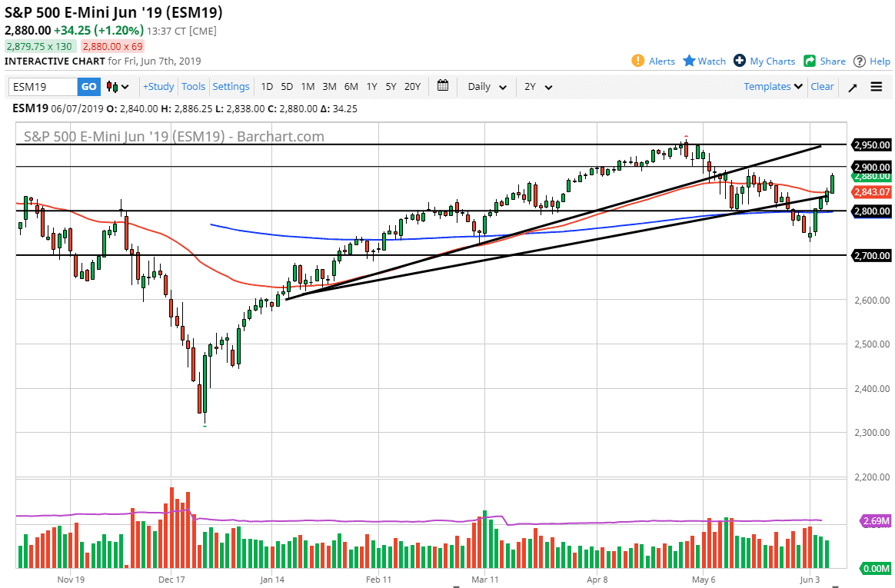Viewport: 895px width, 588px height.
Task: Select the 1D time range
Action: [267, 87]
